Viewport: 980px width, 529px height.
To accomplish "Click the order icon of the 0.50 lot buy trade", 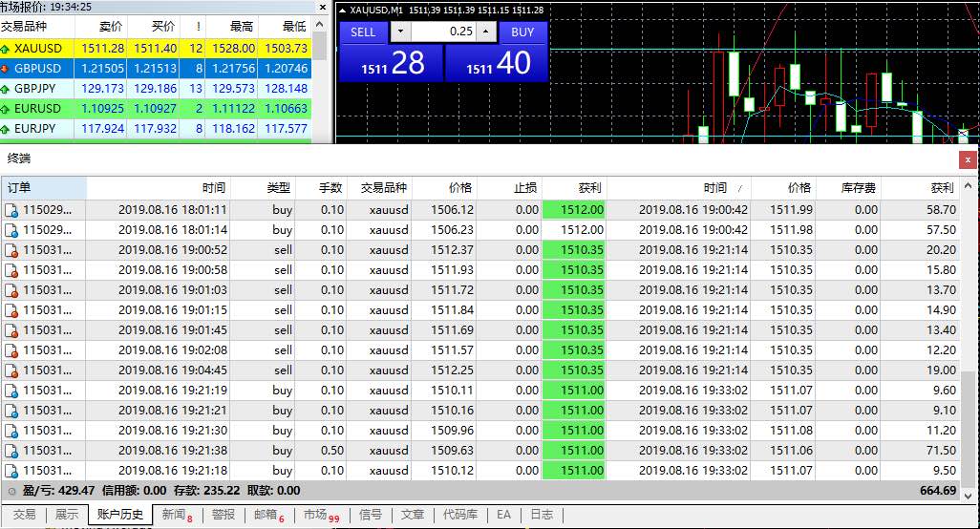I will click(x=11, y=451).
